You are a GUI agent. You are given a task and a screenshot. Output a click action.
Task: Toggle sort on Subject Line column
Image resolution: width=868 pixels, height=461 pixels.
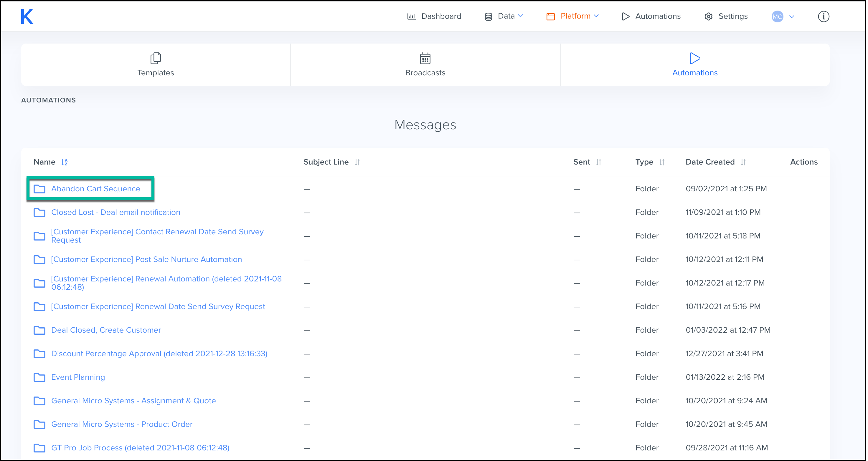coord(357,162)
